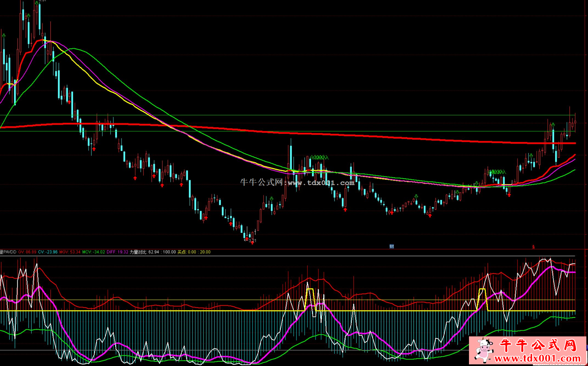Viewport: 588px width, 366px height.
Task: Click the red arrow under the 3.21 low
Action: [x=252, y=243]
